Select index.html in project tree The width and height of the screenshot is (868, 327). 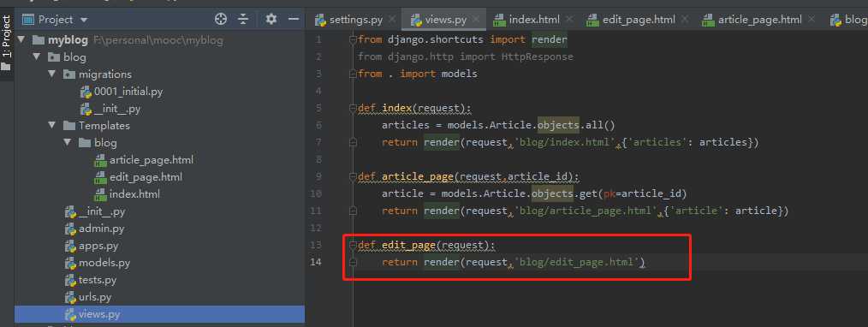pyautogui.click(x=134, y=194)
